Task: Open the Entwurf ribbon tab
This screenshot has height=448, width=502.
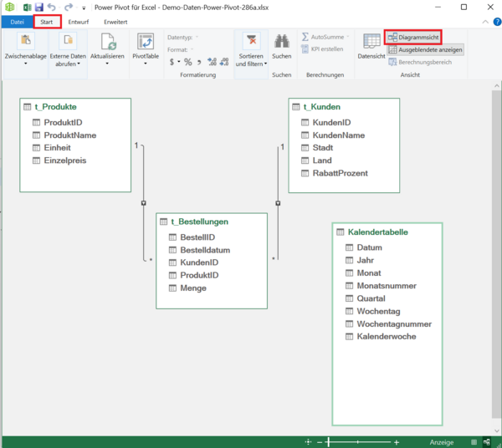Action: [79, 21]
